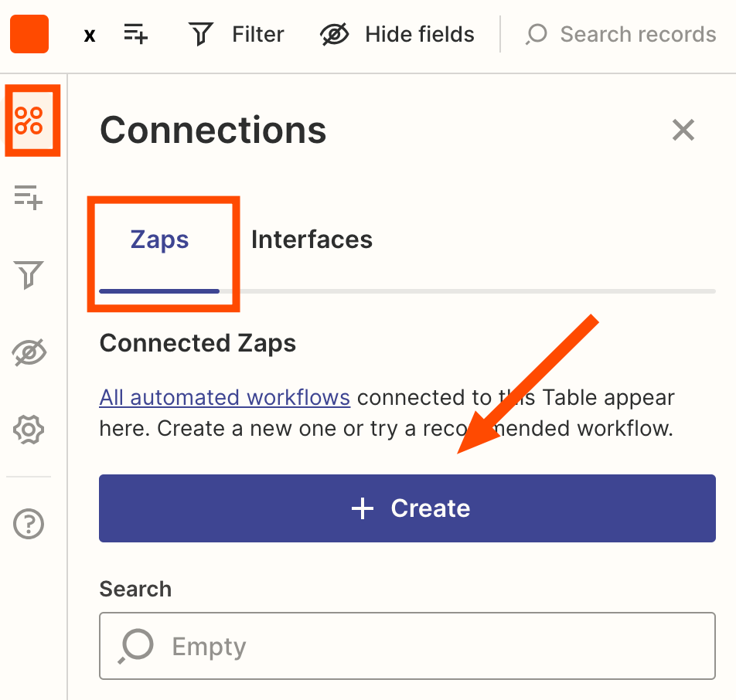736x700 pixels.
Task: Click the Create button
Action: [x=407, y=508]
